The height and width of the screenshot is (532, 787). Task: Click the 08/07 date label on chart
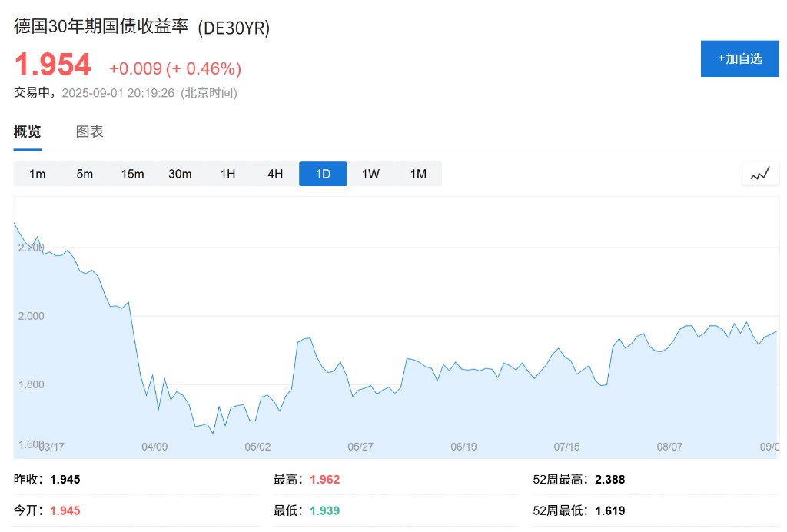pos(669,447)
